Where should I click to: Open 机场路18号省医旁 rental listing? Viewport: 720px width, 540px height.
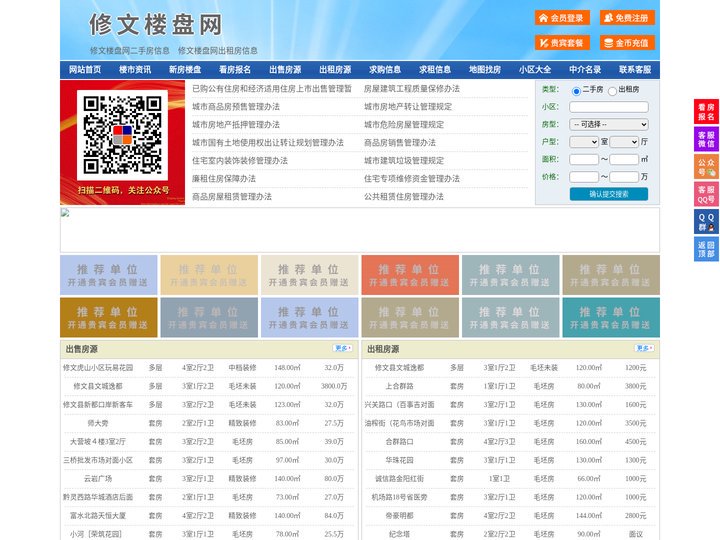click(399, 497)
